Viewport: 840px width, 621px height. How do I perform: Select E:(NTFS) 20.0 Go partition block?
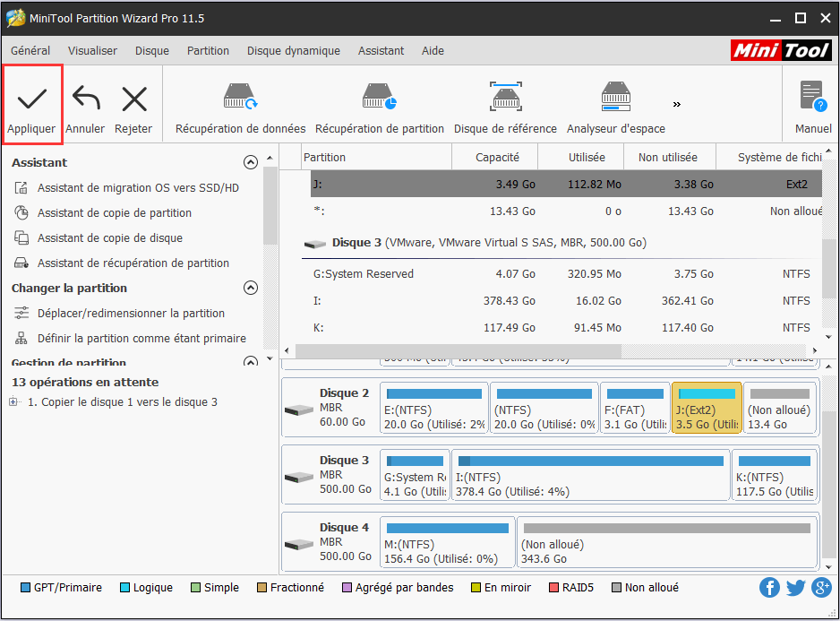(434, 408)
